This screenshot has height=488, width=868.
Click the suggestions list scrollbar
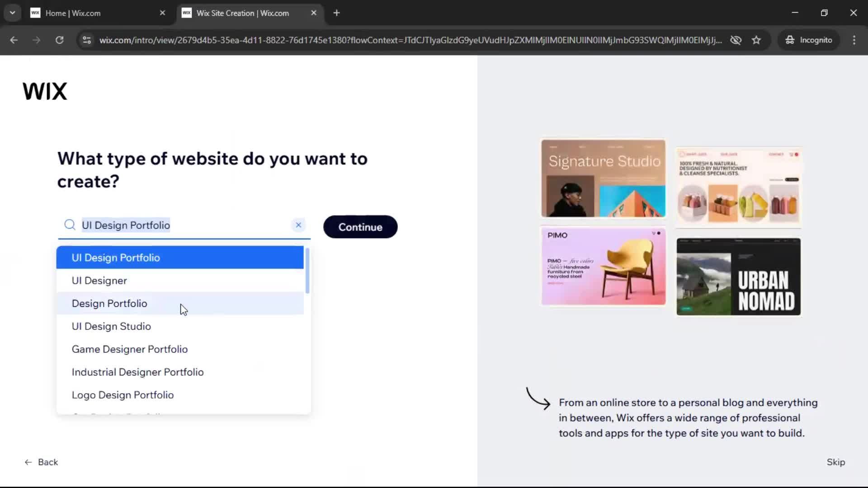point(307,271)
